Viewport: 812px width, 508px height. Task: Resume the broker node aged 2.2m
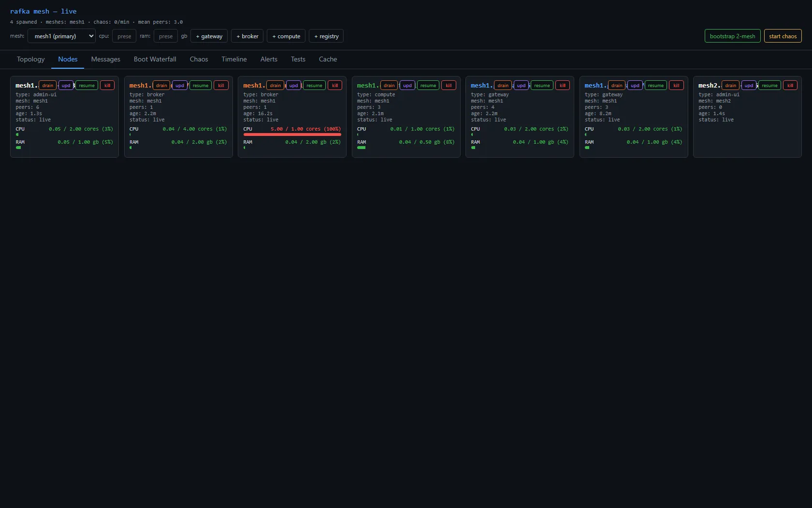(x=201, y=85)
